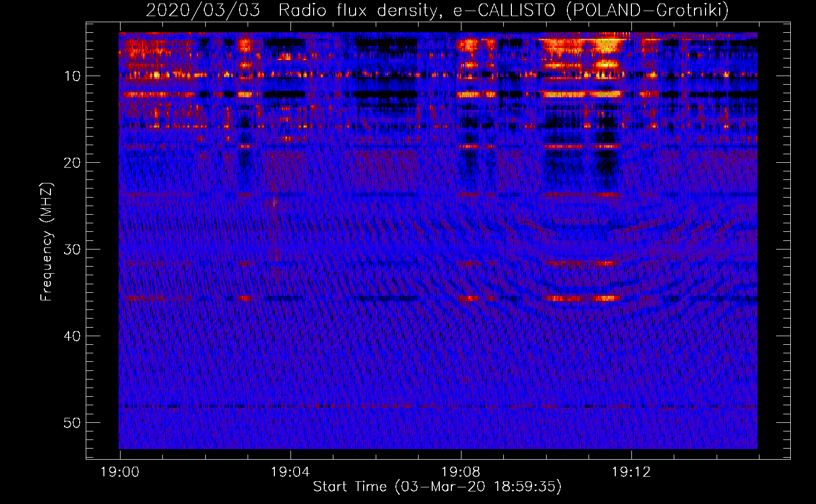Click the 19:12 time tick label
The width and height of the screenshot is (816, 504).
[631, 472]
